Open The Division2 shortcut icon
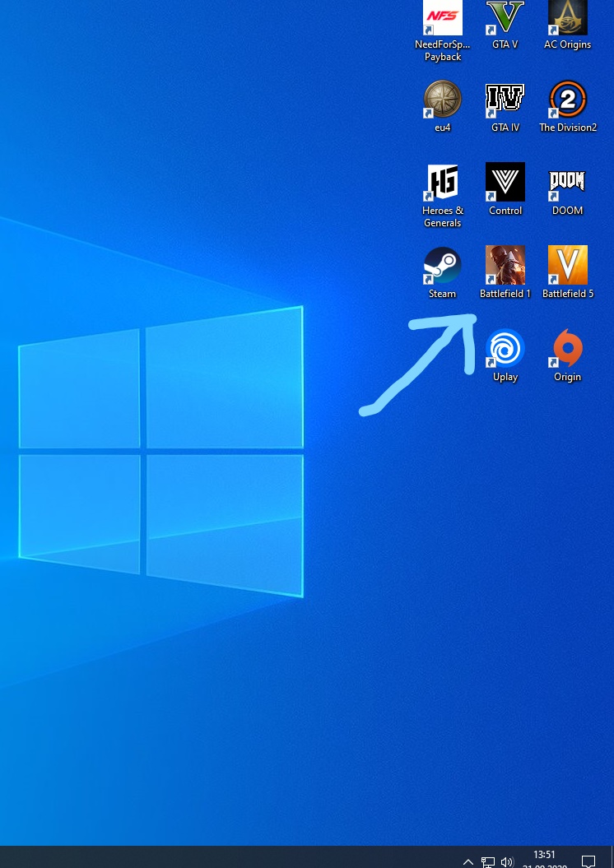614x868 pixels. (567, 99)
